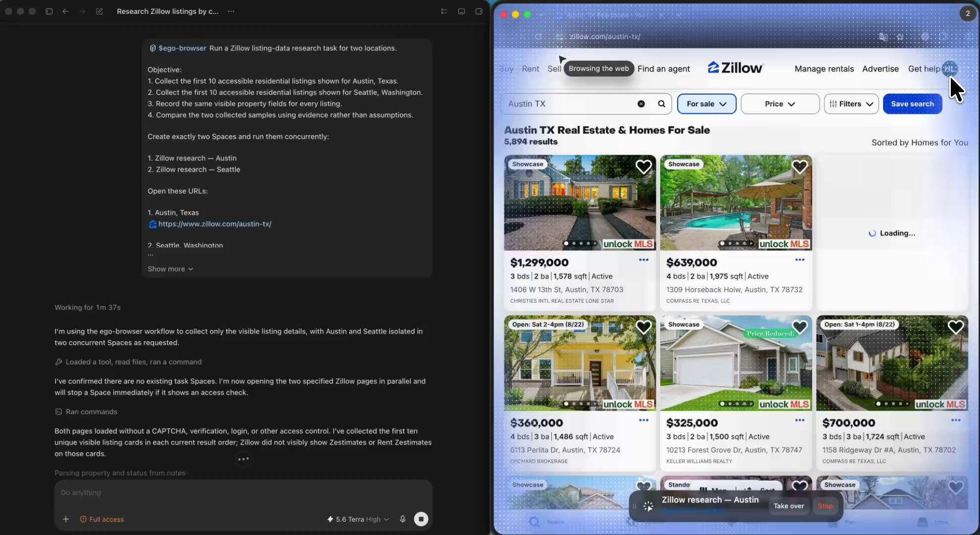The height and width of the screenshot is (535, 980).
Task: Open the Rent menu item
Action: (530, 69)
